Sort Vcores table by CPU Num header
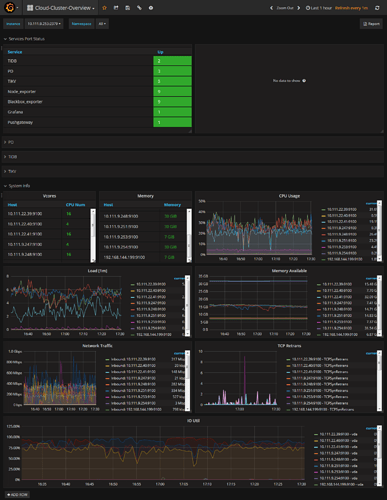The height and width of the screenshot is (500, 387). tap(75, 205)
